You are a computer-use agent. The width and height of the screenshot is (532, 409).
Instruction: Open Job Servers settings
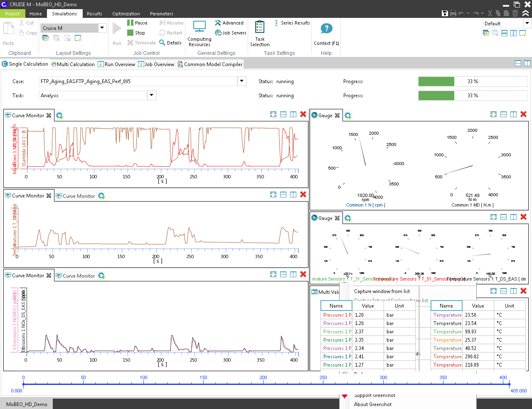(231, 33)
